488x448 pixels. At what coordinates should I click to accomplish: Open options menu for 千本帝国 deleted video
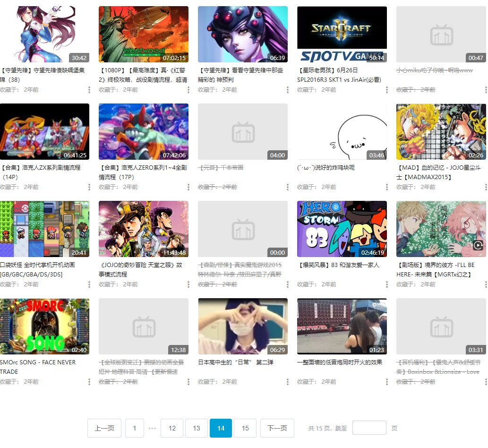pos(288,187)
